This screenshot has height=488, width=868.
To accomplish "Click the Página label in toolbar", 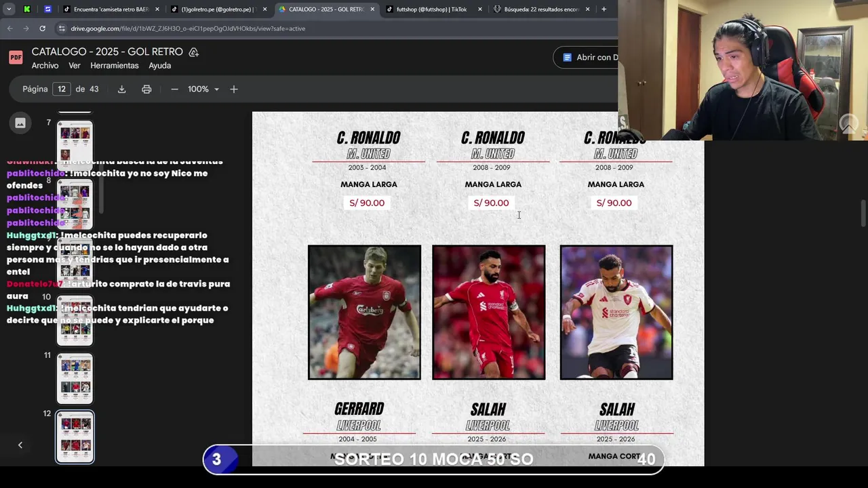I will click(35, 89).
